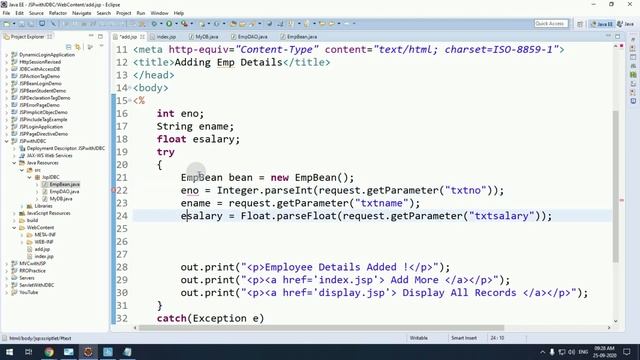Collapse the WebContent folder
The image size is (640, 360).
pyautogui.click(x=14, y=228)
